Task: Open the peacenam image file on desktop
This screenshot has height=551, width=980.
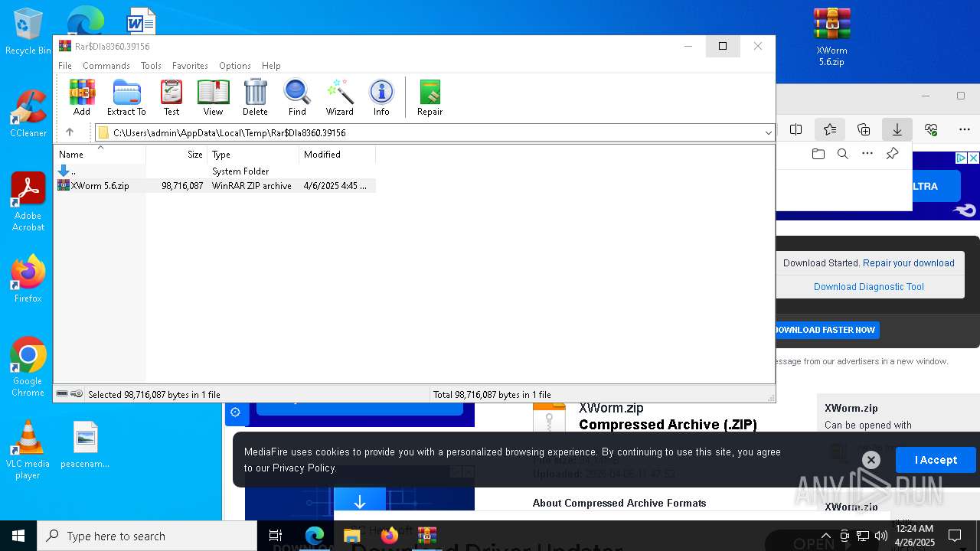Action: tap(85, 445)
